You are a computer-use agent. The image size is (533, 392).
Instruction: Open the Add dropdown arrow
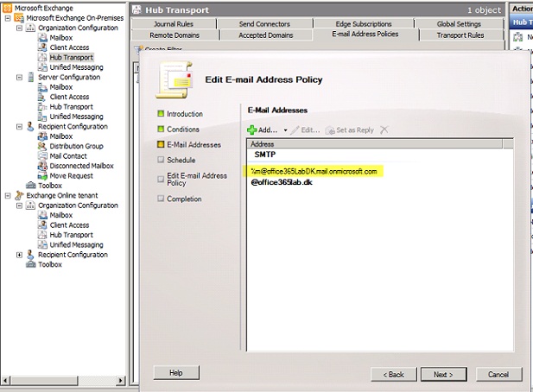[286, 130]
